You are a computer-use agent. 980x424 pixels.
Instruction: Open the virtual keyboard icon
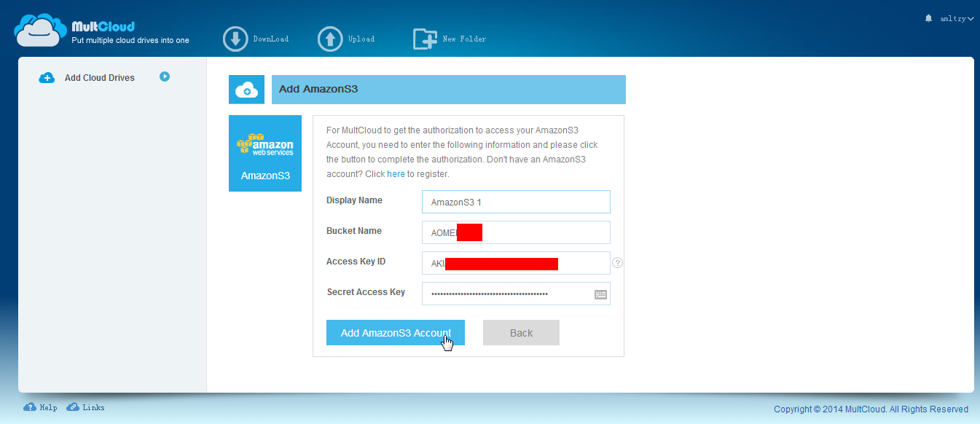(x=600, y=294)
